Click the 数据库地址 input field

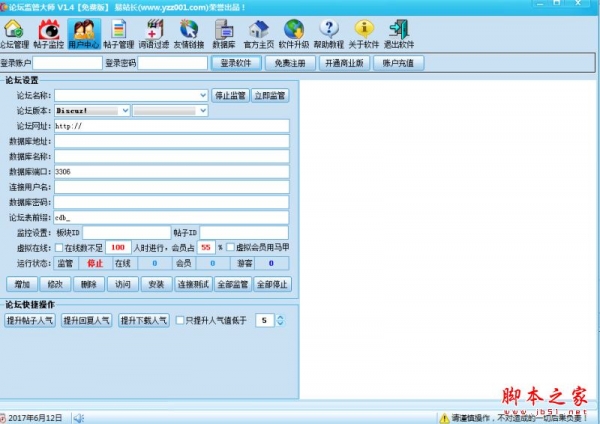172,141
